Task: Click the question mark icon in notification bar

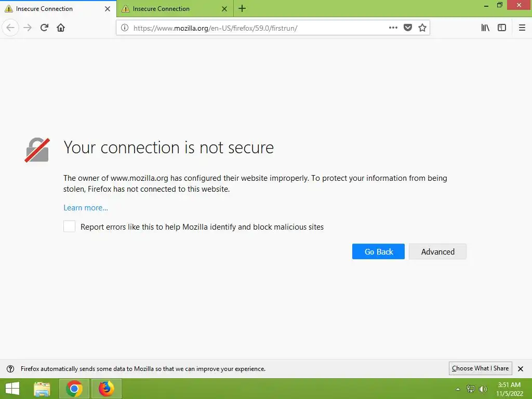Action: (10, 368)
